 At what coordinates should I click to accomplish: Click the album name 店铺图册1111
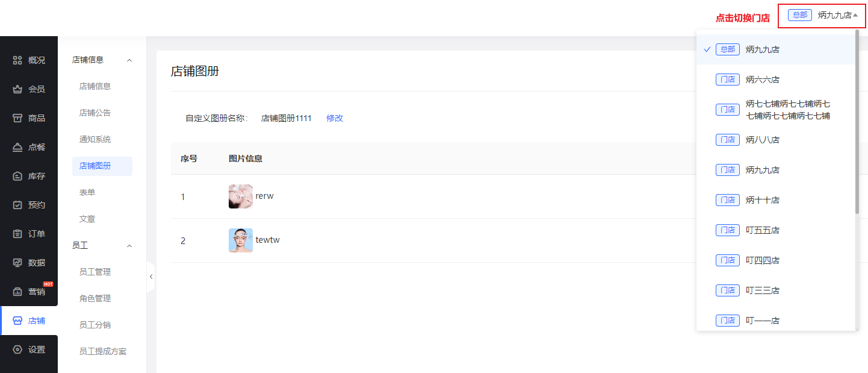click(x=287, y=118)
